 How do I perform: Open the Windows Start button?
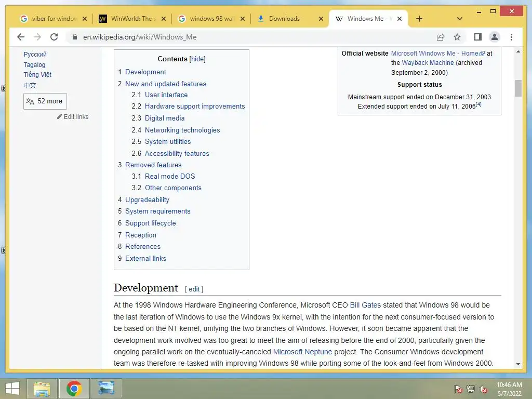click(x=12, y=389)
